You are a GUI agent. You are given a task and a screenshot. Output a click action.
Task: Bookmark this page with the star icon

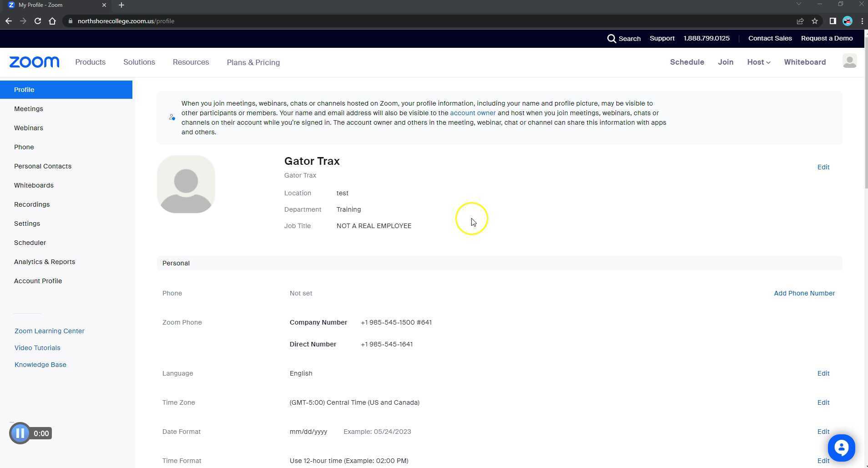click(815, 21)
